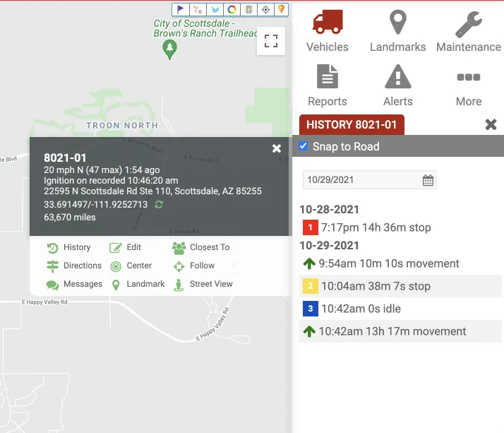Click Edit in vehicle popup
This screenshot has width=504, height=433.
126,247
